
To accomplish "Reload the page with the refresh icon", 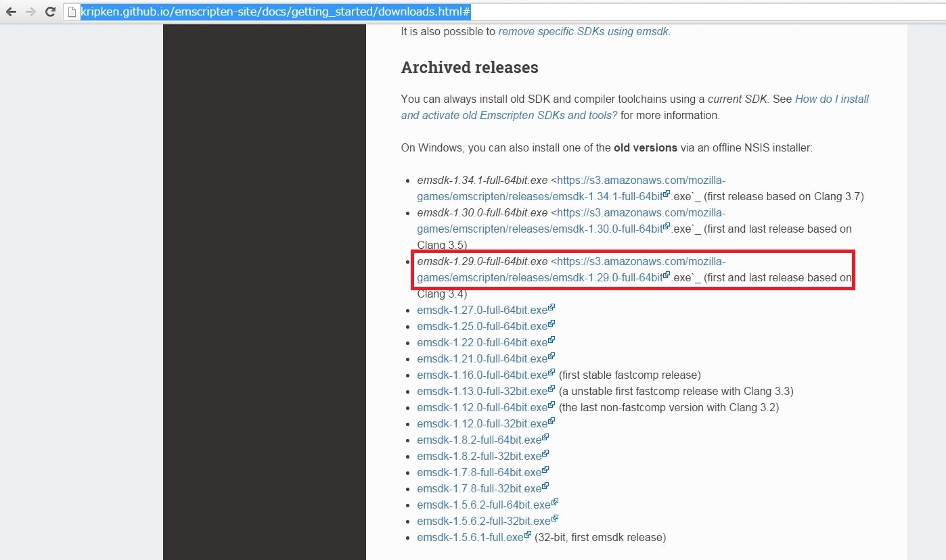I will point(50,11).
